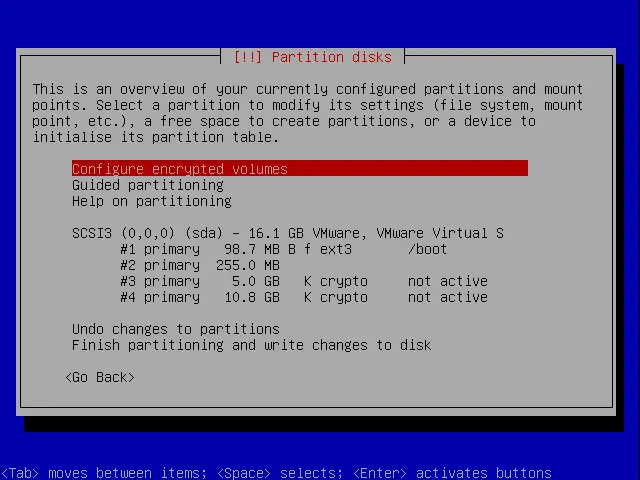Choose Guided partitioning option
This screenshot has width=640, height=480.
148,185
